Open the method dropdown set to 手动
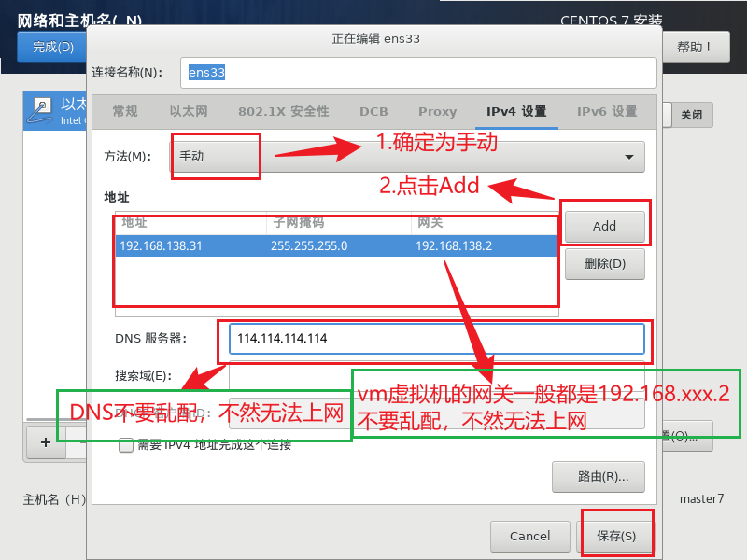 407,156
